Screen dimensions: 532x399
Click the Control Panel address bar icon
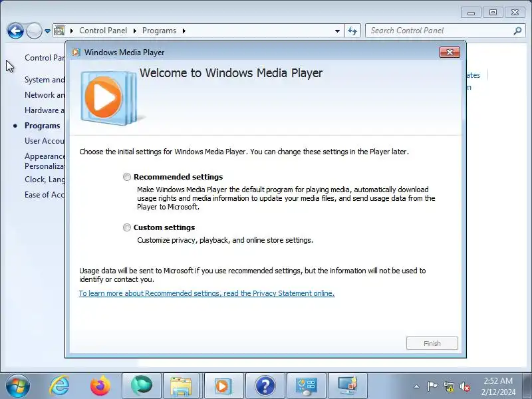pos(60,31)
